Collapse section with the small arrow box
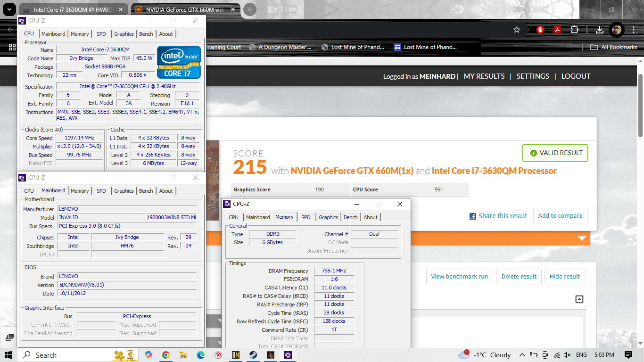This screenshot has height=362, width=644. point(579,299)
